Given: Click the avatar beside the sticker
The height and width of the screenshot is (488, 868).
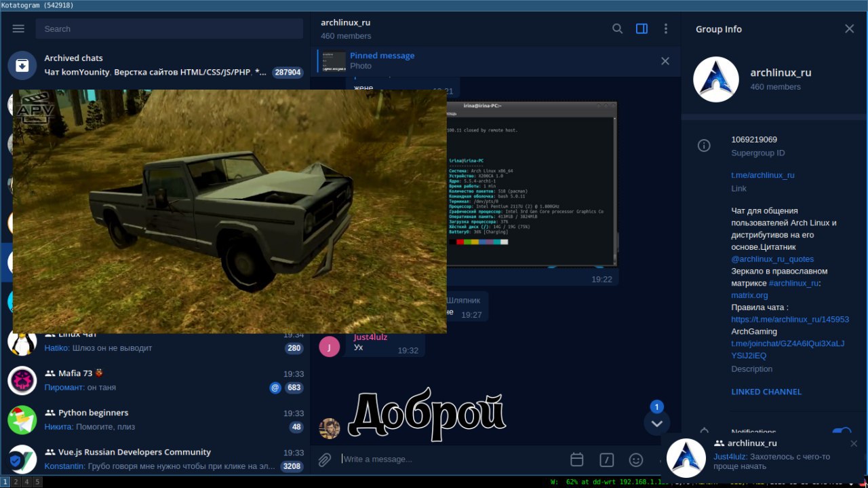Looking at the screenshot, I should pyautogui.click(x=330, y=429).
